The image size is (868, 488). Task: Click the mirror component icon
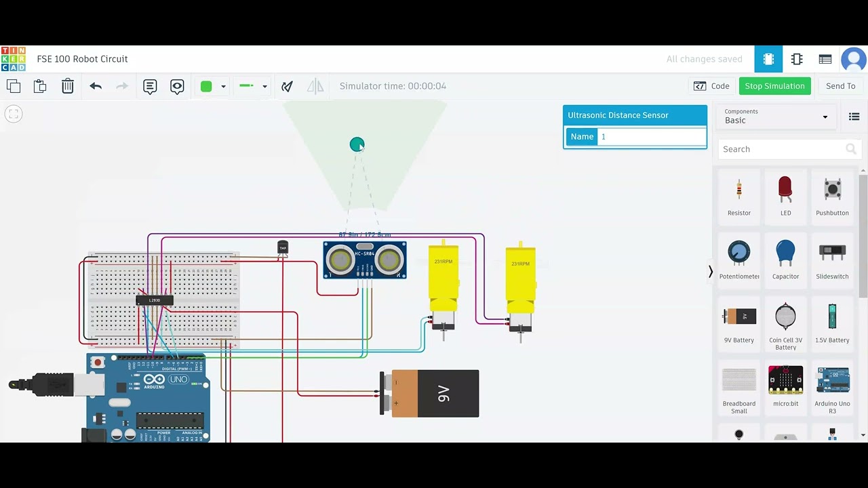click(315, 86)
